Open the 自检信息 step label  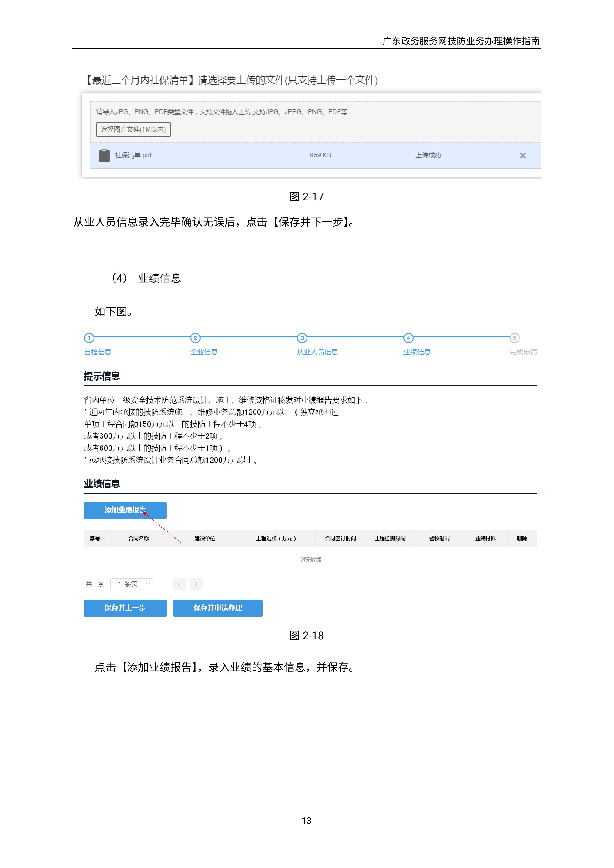98,352
